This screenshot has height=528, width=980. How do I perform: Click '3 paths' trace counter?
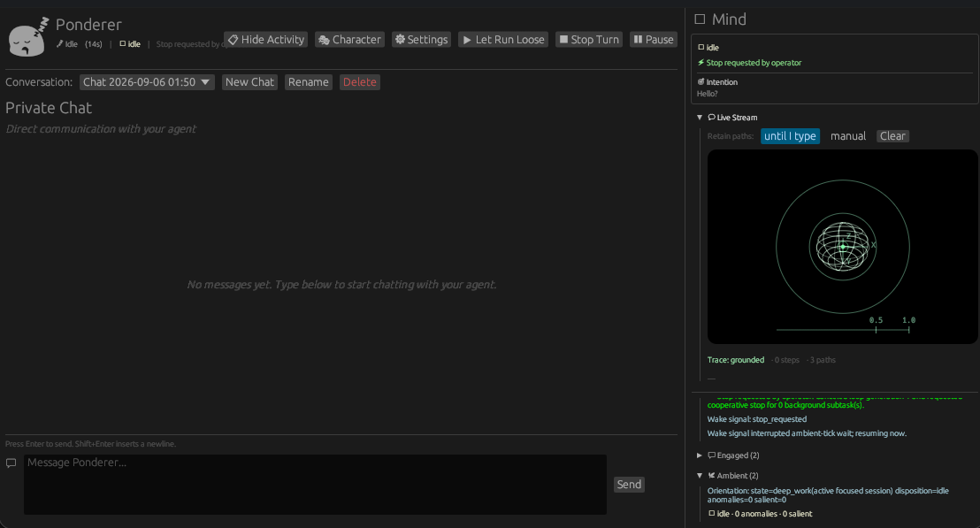(x=823, y=360)
